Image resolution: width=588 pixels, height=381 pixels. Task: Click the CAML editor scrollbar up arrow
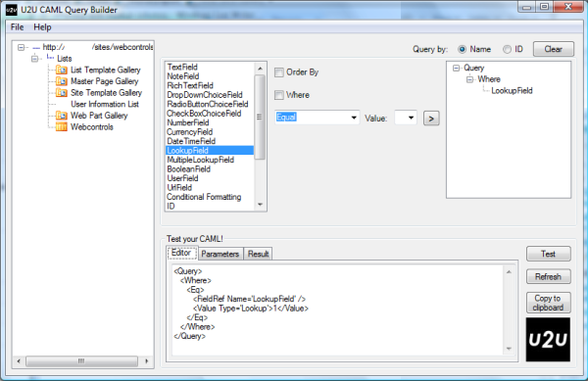tap(509, 272)
